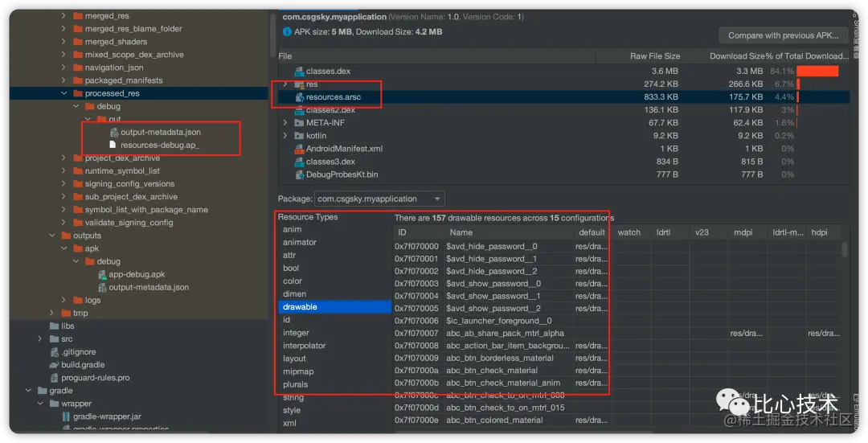The height and width of the screenshot is (443, 868).
Task: Click the DebugProbesKt.bin file icon
Action: (x=300, y=174)
